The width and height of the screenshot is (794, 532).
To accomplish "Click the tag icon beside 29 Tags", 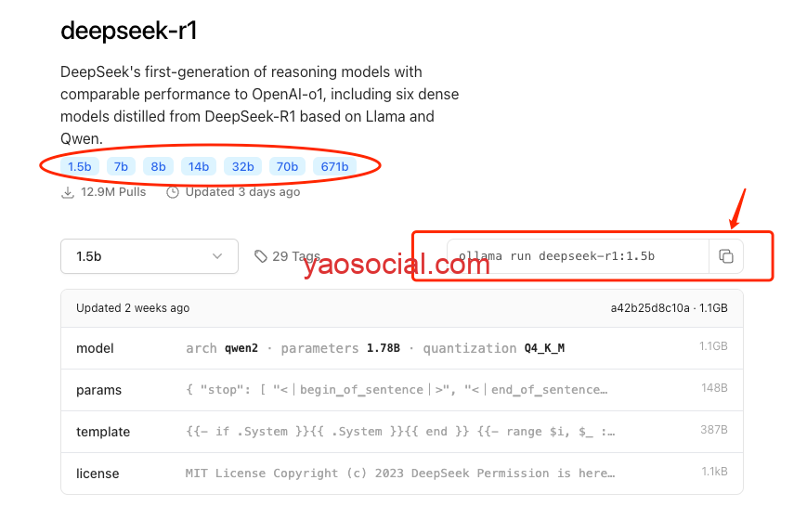I will tap(261, 256).
